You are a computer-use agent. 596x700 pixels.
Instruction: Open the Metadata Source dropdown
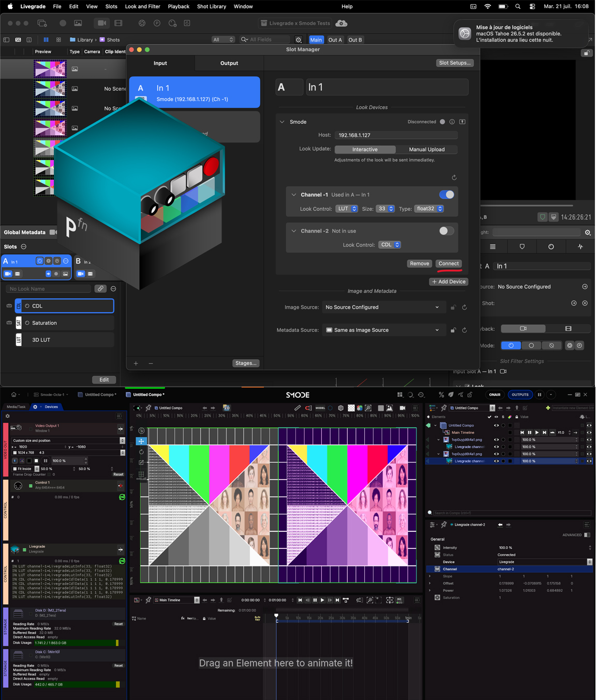coord(383,330)
